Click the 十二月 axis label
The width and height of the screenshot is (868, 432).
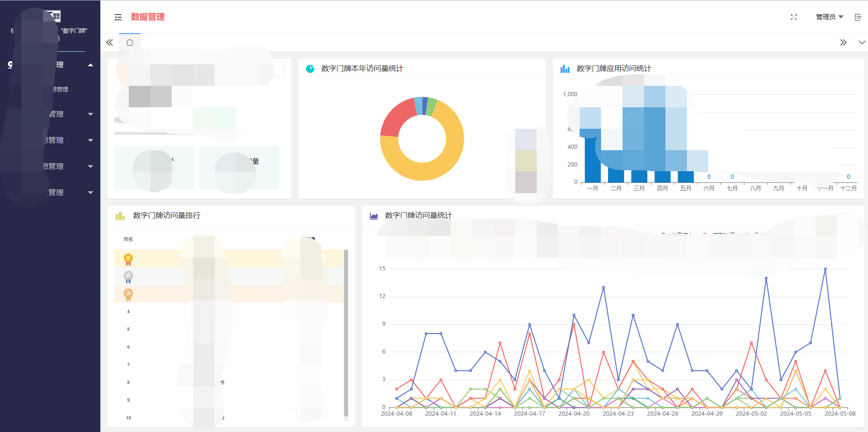click(x=848, y=188)
